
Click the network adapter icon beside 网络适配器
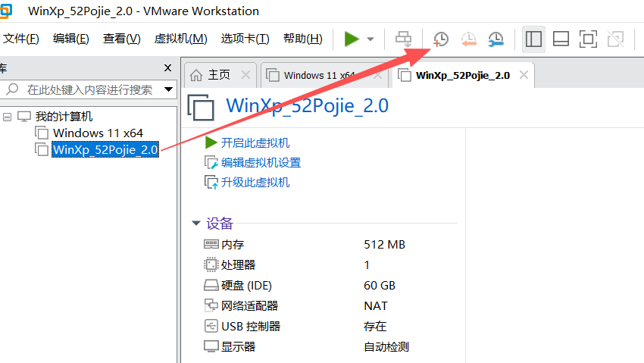point(211,305)
